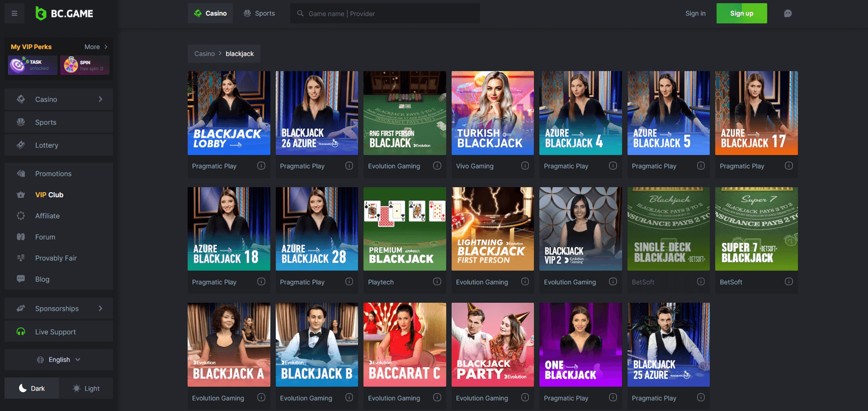Focus the Game name or Provider search field

coord(385,13)
